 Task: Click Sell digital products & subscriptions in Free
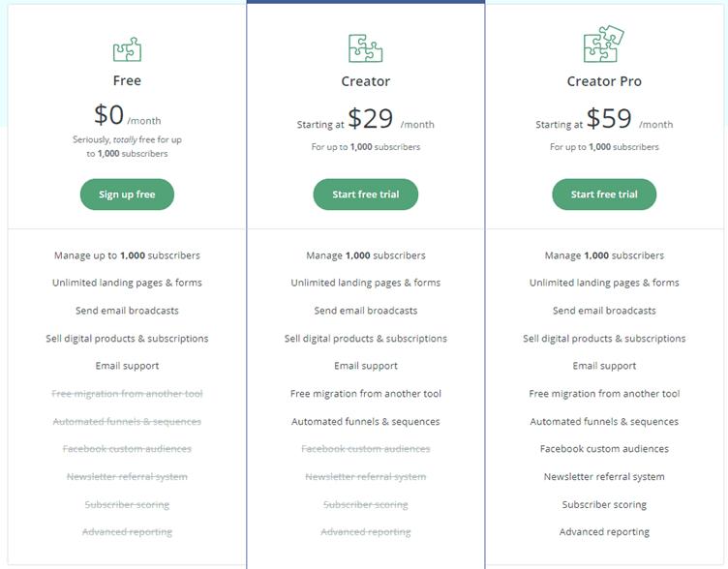[127, 339]
